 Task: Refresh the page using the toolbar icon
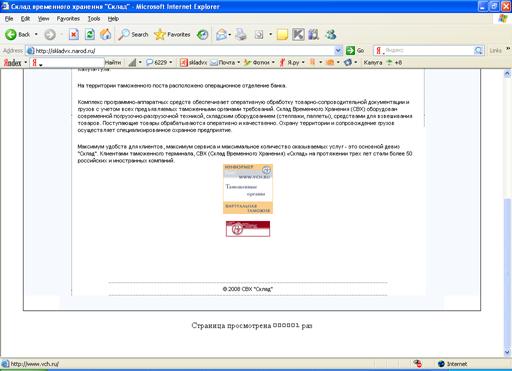point(90,34)
